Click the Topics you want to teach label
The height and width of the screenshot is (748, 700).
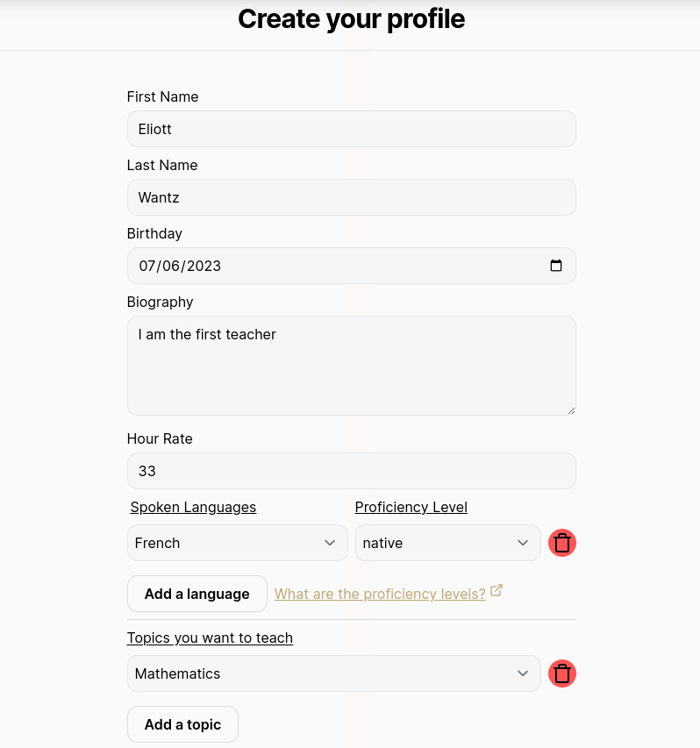tap(210, 638)
